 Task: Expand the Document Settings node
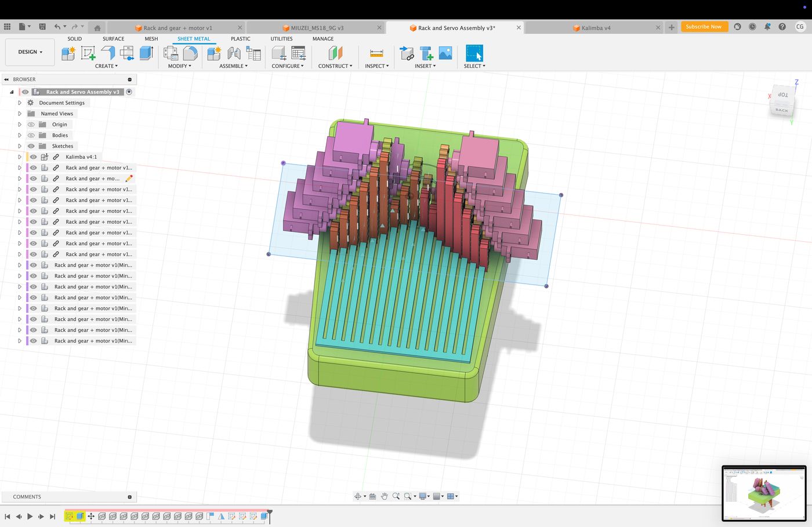(x=20, y=103)
